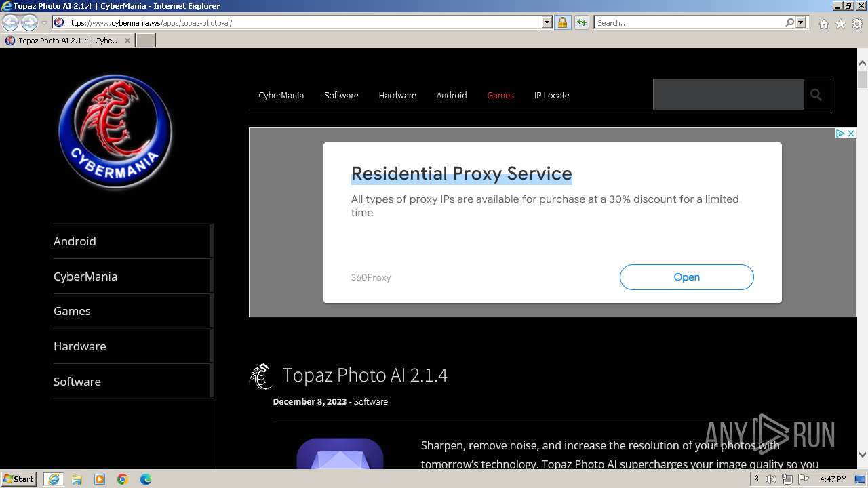Click the site search magnifier button
This screenshot has width=868, height=488.
pyautogui.click(x=817, y=94)
